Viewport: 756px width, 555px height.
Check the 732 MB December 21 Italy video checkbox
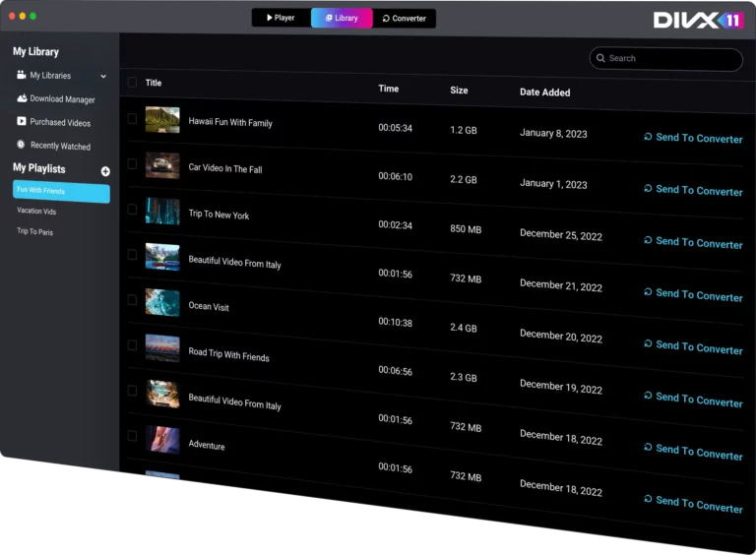pos(132,254)
